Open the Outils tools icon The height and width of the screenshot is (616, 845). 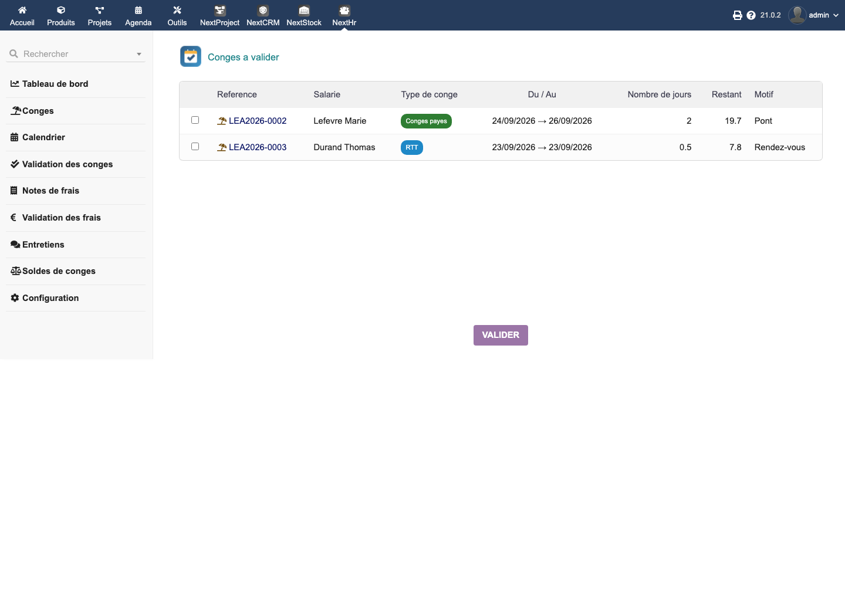[x=177, y=10]
